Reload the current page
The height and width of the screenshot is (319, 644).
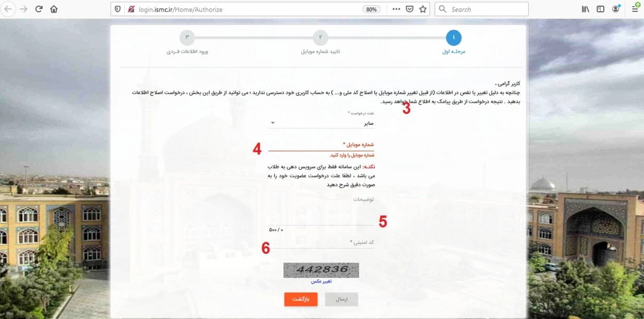39,9
